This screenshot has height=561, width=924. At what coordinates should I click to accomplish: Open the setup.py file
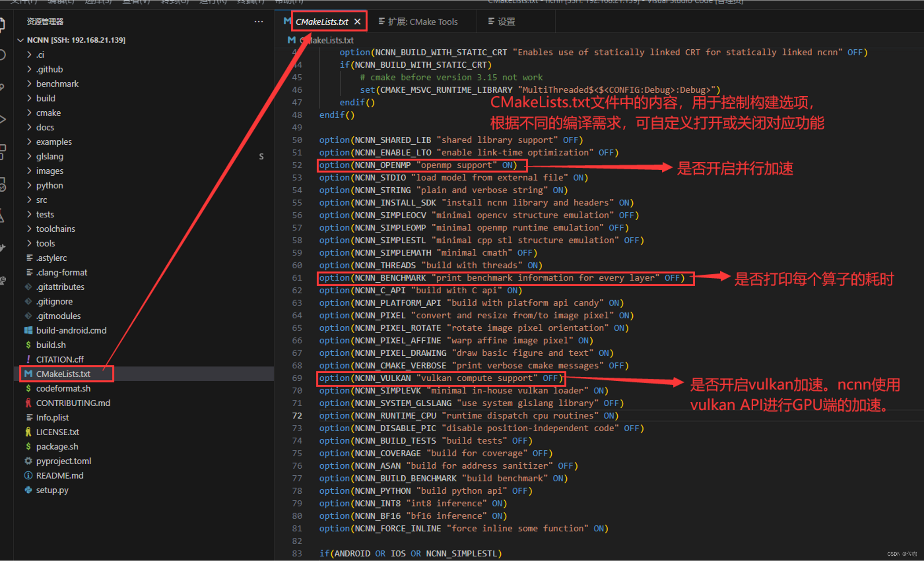52,490
